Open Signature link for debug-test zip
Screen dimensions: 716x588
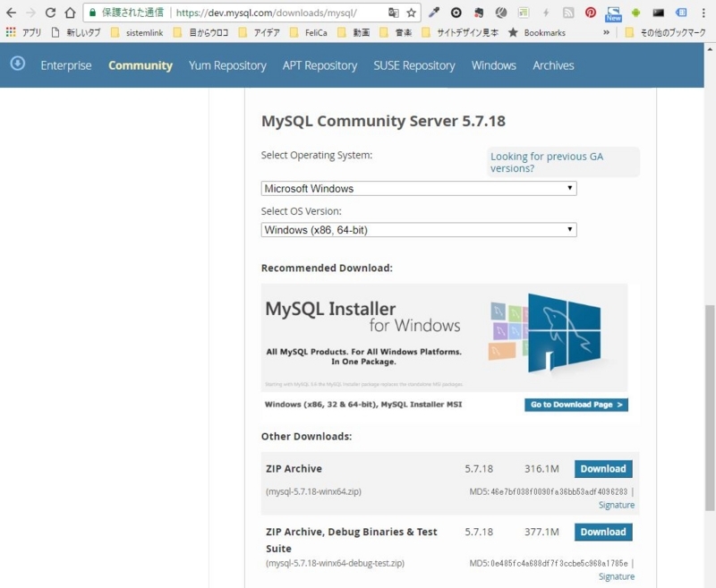pyautogui.click(x=617, y=576)
